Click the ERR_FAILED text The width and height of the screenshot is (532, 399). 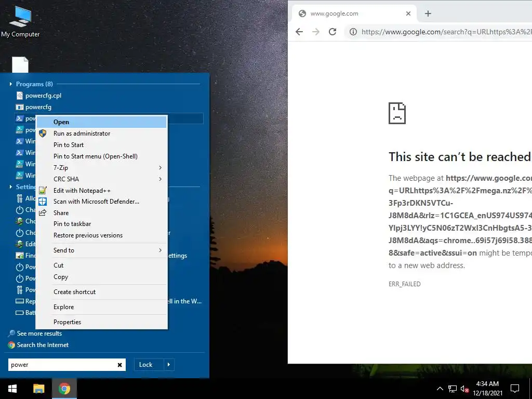click(x=404, y=284)
